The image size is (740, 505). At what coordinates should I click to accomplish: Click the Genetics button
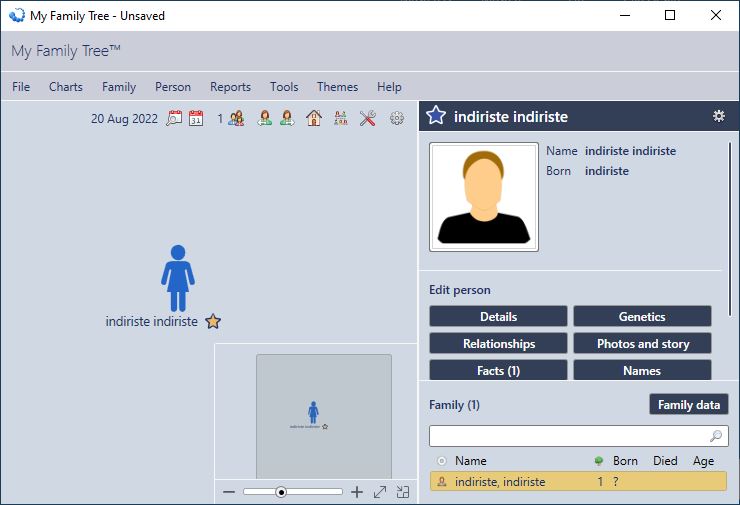pos(642,316)
